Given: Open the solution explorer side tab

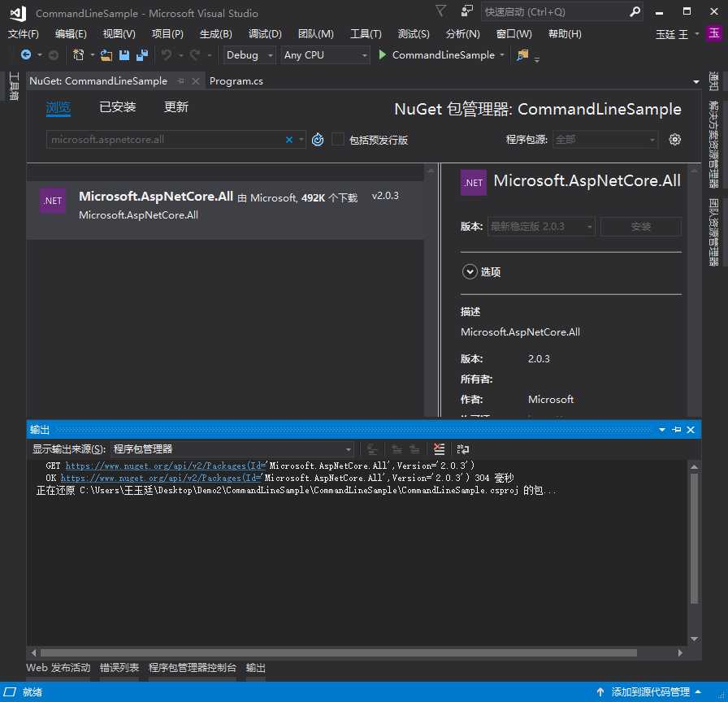Looking at the screenshot, I should 713,144.
